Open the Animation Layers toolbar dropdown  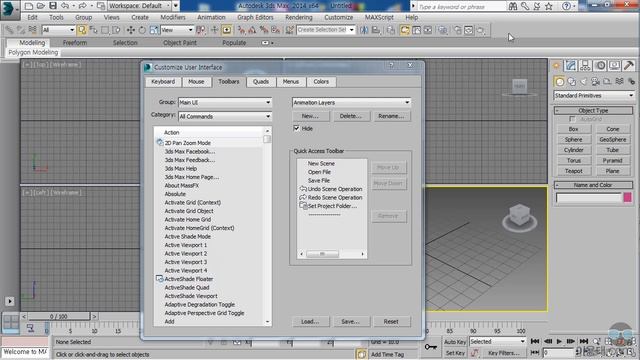tap(351, 102)
